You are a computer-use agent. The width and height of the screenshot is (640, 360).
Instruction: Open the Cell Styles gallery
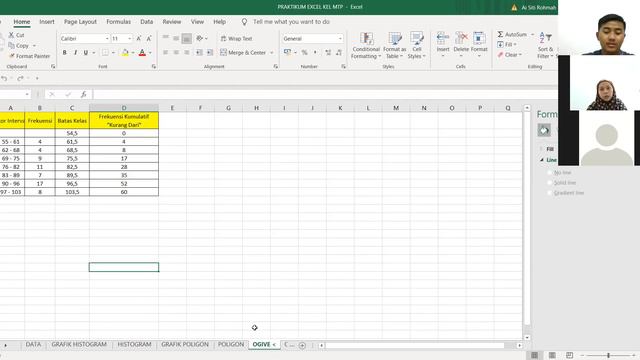[416, 45]
